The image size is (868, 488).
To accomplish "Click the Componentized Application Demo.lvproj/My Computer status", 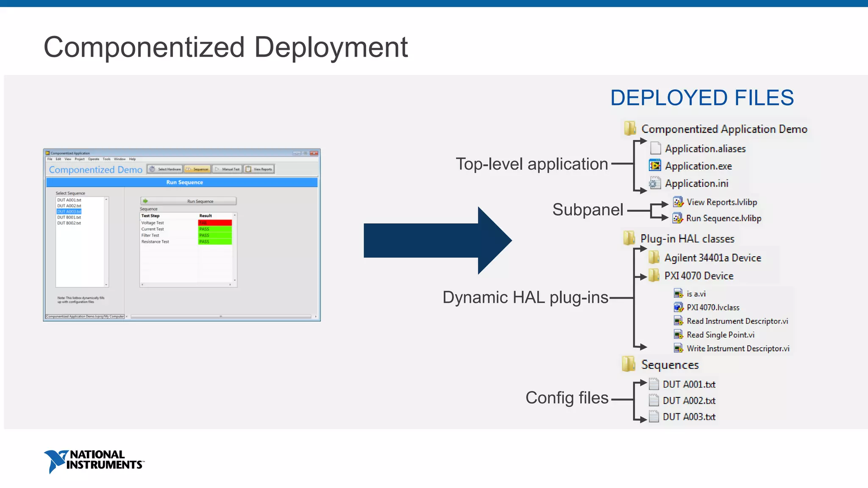I will coord(85,316).
